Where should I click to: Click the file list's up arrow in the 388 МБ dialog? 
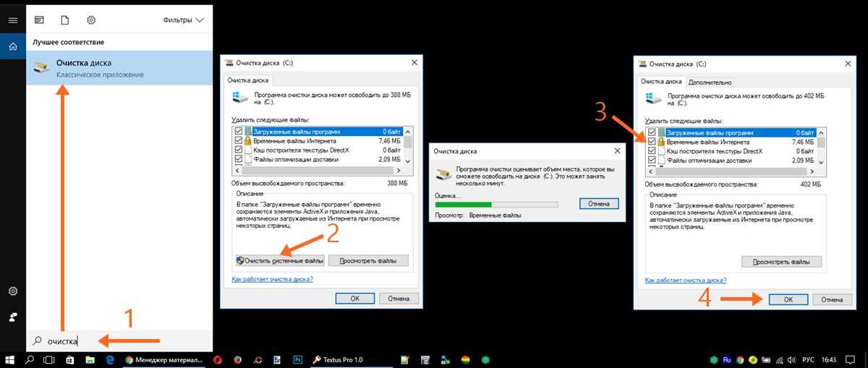408,132
